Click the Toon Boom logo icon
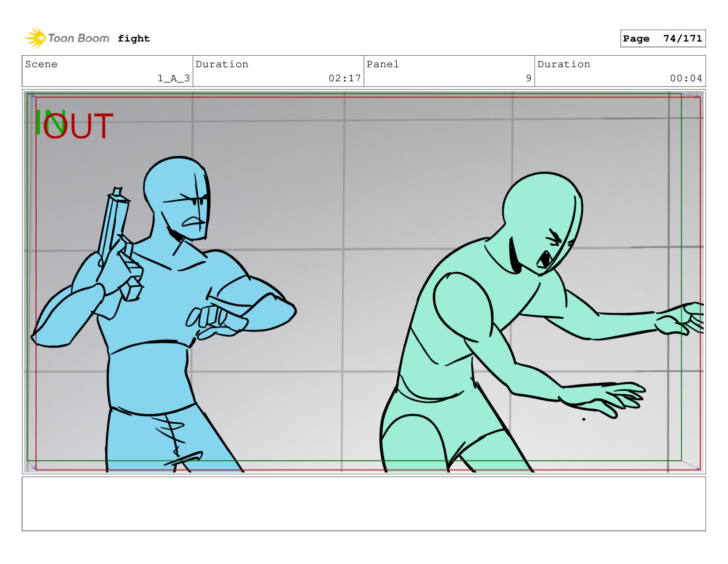Image resolution: width=728 pixels, height=564 pixels. 35,38
